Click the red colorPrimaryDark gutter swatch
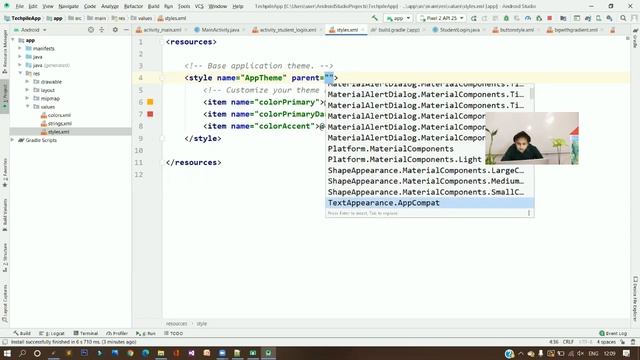The height and width of the screenshot is (360, 640). tap(150, 114)
